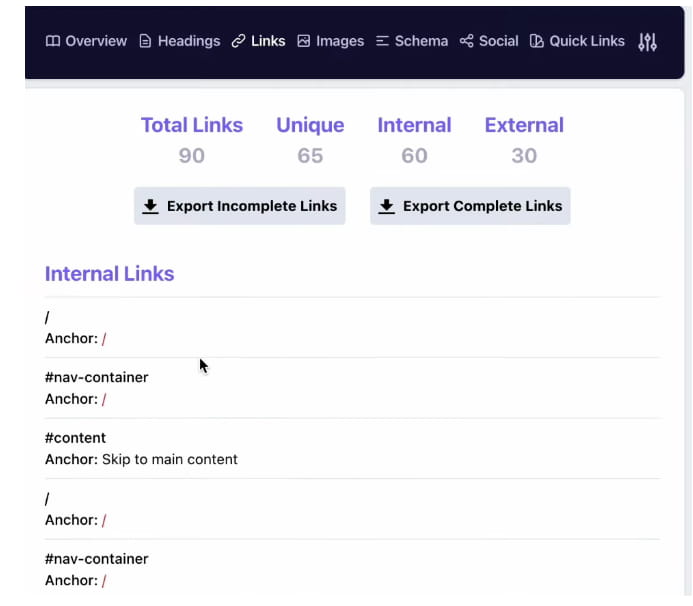
Task: Select the Unique links stat
Action: click(x=310, y=125)
